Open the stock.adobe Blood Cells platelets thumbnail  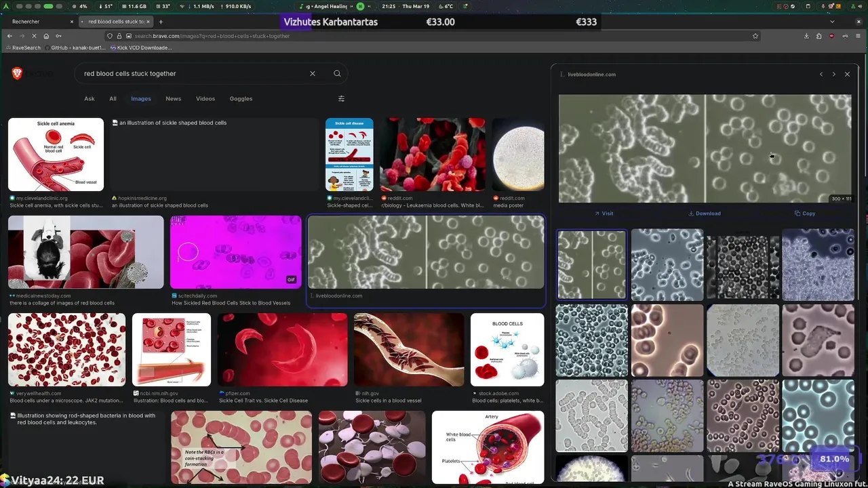(x=507, y=350)
